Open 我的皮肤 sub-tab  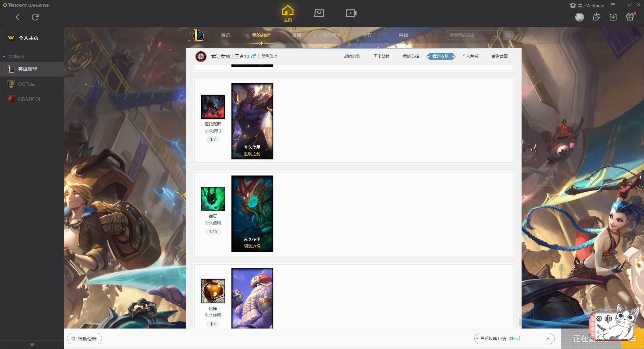click(440, 56)
